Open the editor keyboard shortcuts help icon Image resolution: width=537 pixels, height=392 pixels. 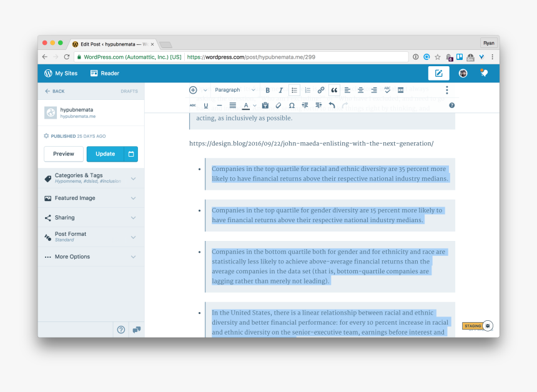pyautogui.click(x=451, y=105)
